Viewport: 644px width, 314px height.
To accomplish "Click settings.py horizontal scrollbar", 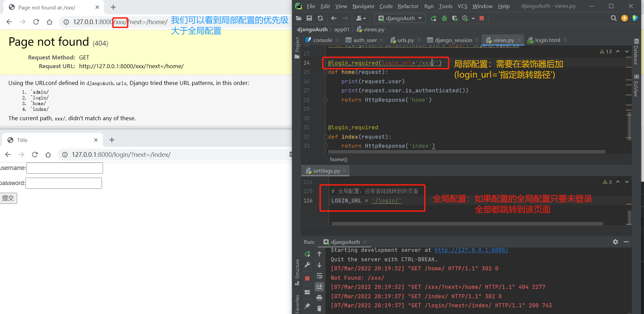I will [467, 223].
